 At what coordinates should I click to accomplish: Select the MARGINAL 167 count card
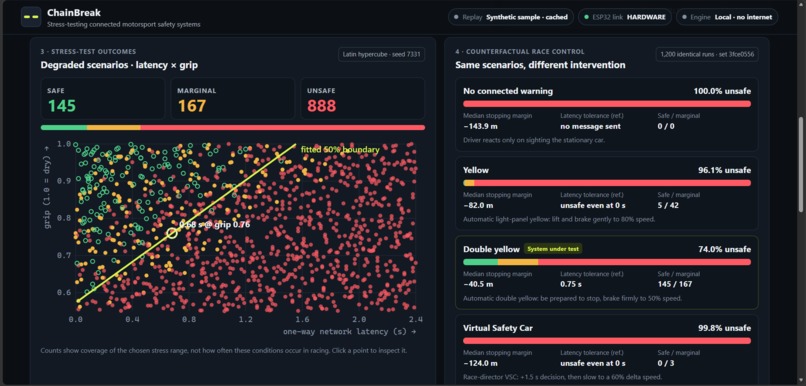pyautogui.click(x=232, y=99)
